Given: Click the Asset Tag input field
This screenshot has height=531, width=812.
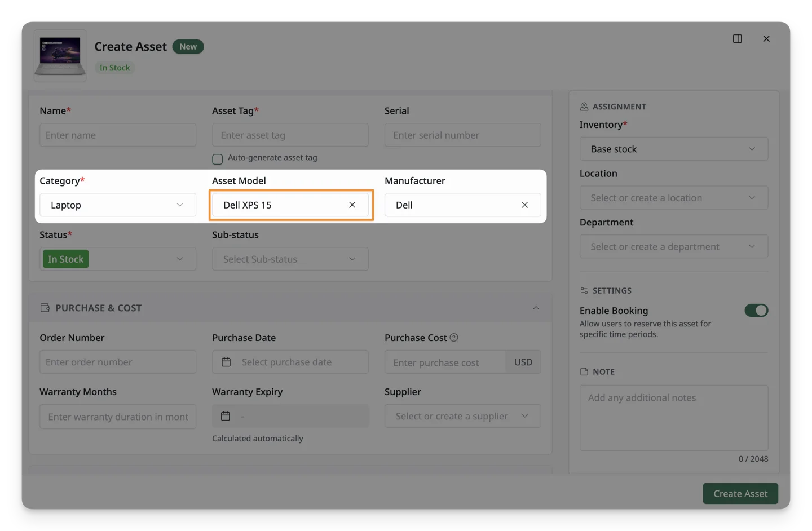Looking at the screenshot, I should click(x=290, y=135).
